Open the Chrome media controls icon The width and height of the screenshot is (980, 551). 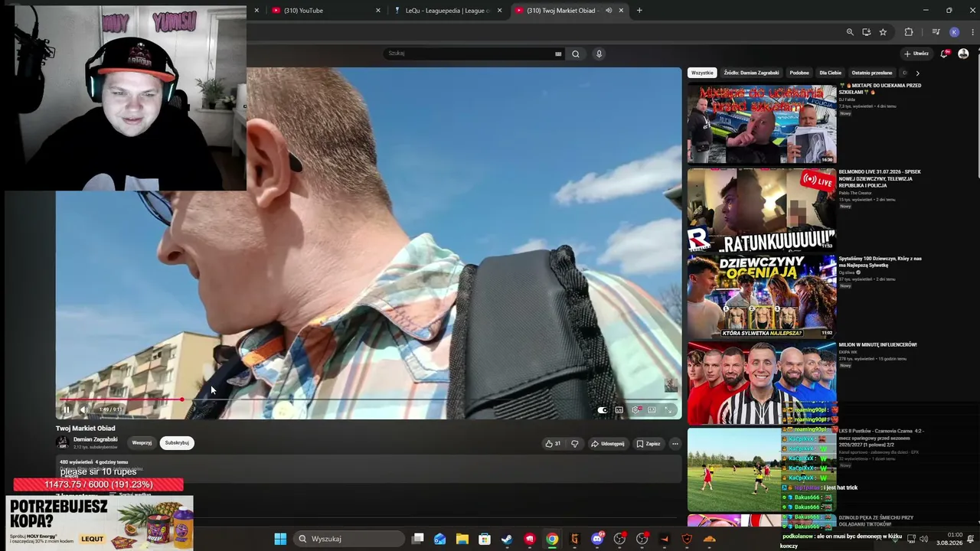936,32
